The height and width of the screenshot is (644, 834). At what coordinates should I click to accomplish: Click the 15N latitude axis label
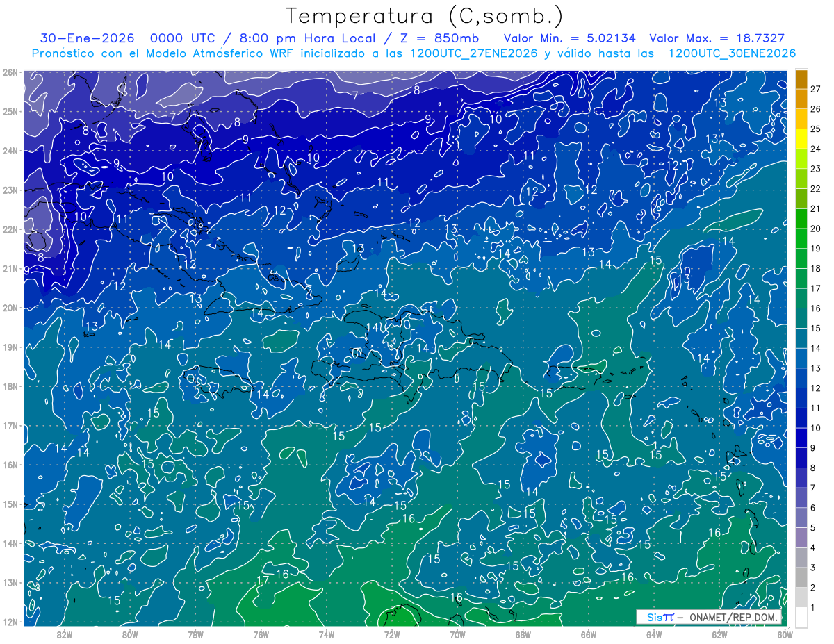click(x=10, y=504)
